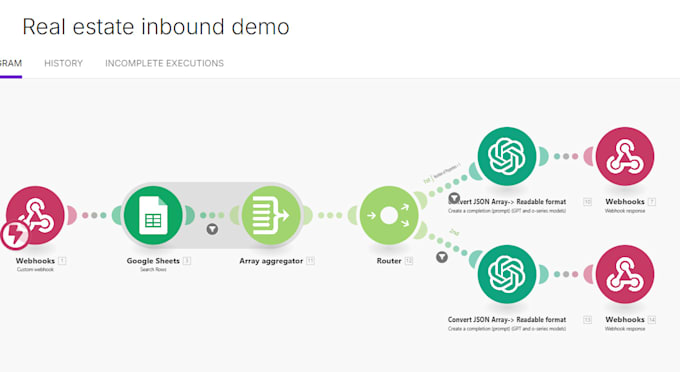Open the upper Webhook response module
Viewport: 680px width, 372px height.
pyautogui.click(x=625, y=157)
